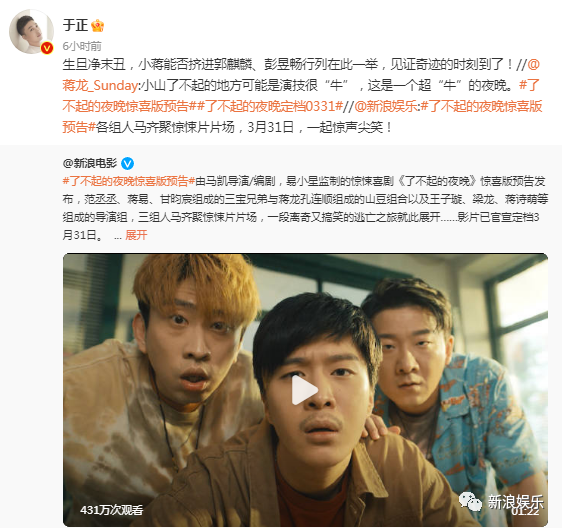Open hashtag #了不起的夜晚定档0331#
This screenshot has width=562, height=528.
coord(271,106)
